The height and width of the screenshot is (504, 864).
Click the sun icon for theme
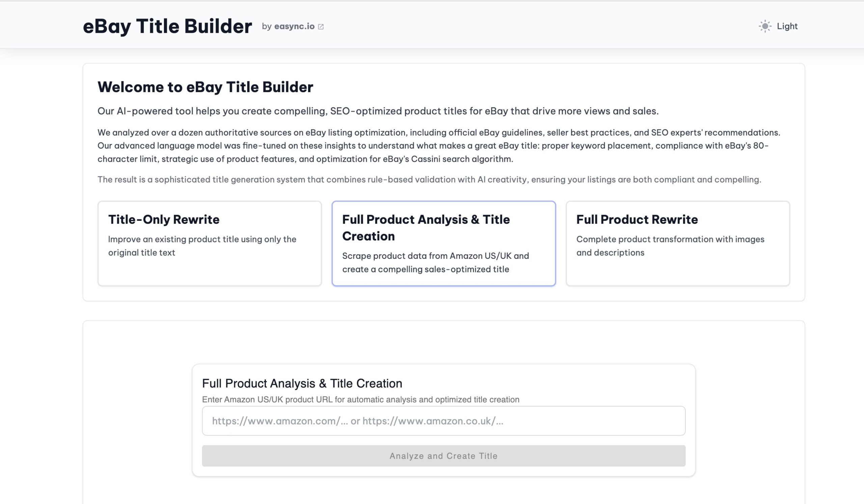click(764, 26)
